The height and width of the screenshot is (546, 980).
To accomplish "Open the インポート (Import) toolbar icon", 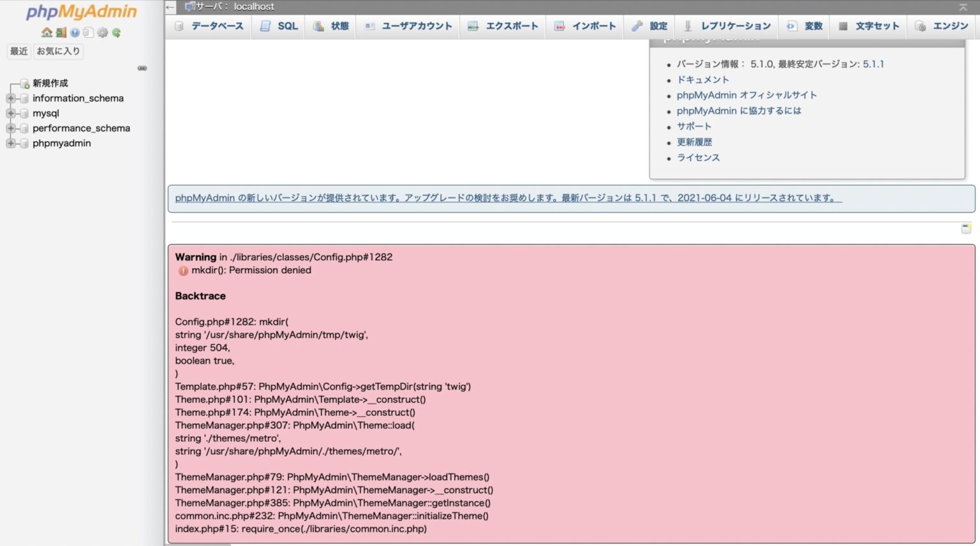I will coord(584,26).
